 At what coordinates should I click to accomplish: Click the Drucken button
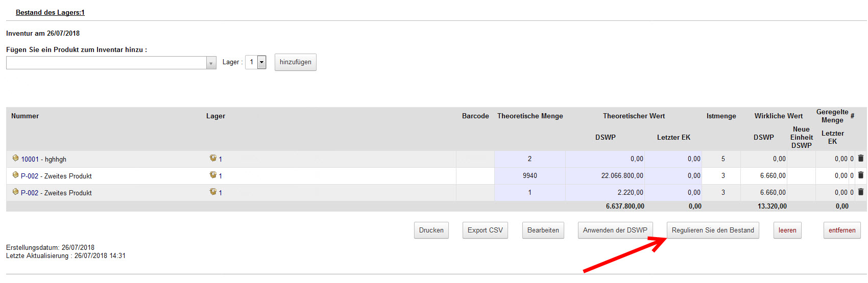(431, 230)
